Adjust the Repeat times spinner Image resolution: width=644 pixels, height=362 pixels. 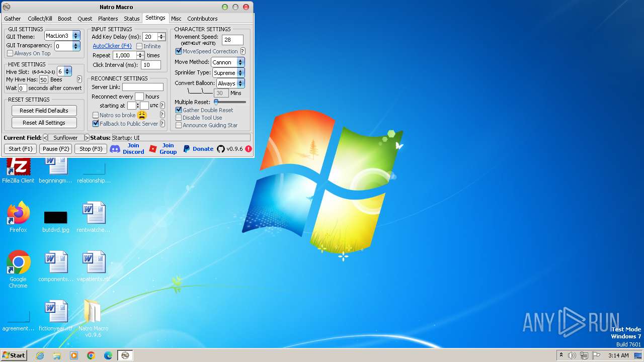pos(140,55)
